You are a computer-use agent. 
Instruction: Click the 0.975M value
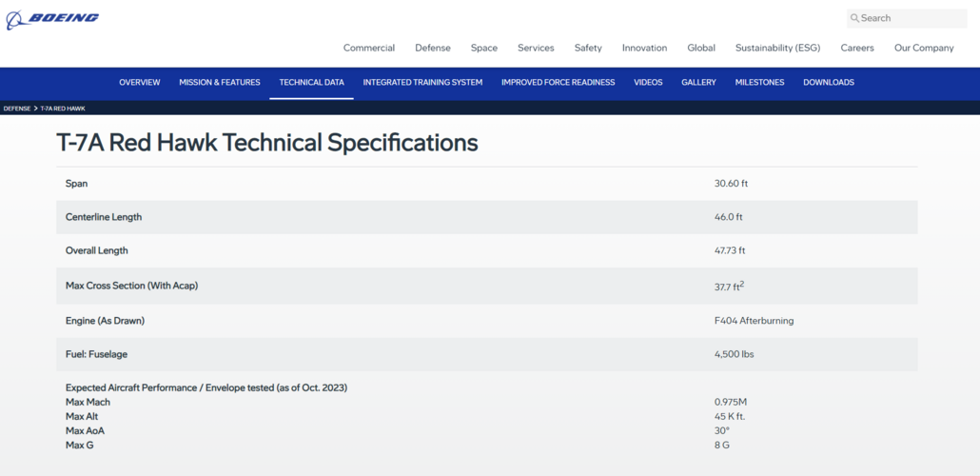[731, 402]
